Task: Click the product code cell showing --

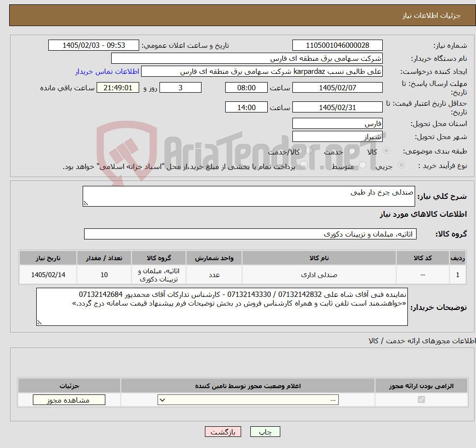Action: point(422,275)
